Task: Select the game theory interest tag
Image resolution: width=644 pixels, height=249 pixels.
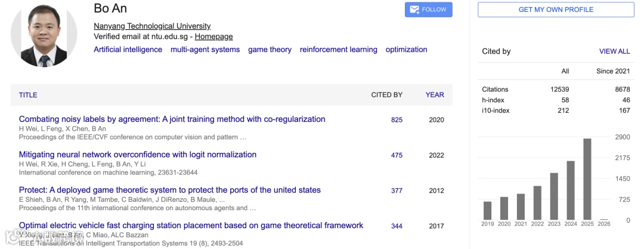Action: pos(270,50)
